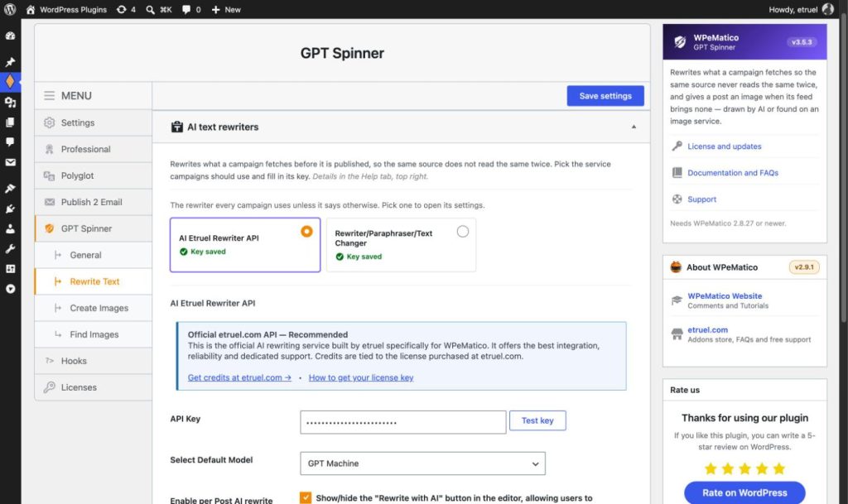Open the Posts pin icon in sidebar
The image size is (848, 504).
(10, 61)
